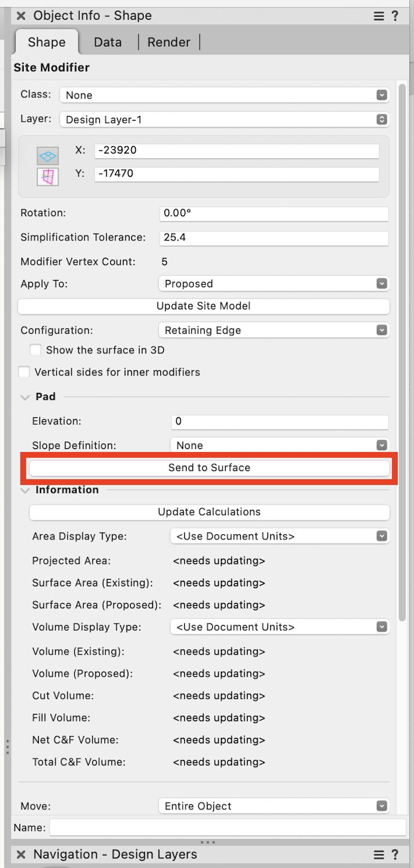Open the Configuration Retaining Edge dropdown
The width and height of the screenshot is (414, 868).
(273, 330)
